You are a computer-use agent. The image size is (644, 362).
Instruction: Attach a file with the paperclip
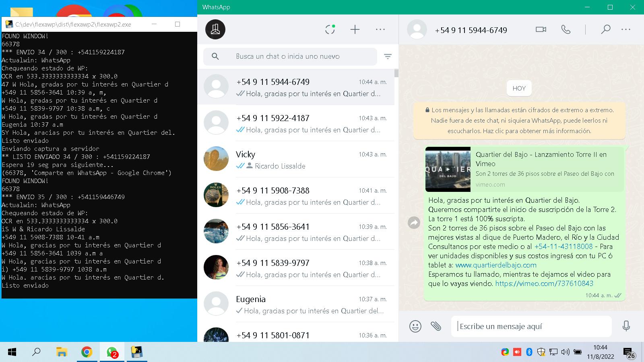pos(436,326)
